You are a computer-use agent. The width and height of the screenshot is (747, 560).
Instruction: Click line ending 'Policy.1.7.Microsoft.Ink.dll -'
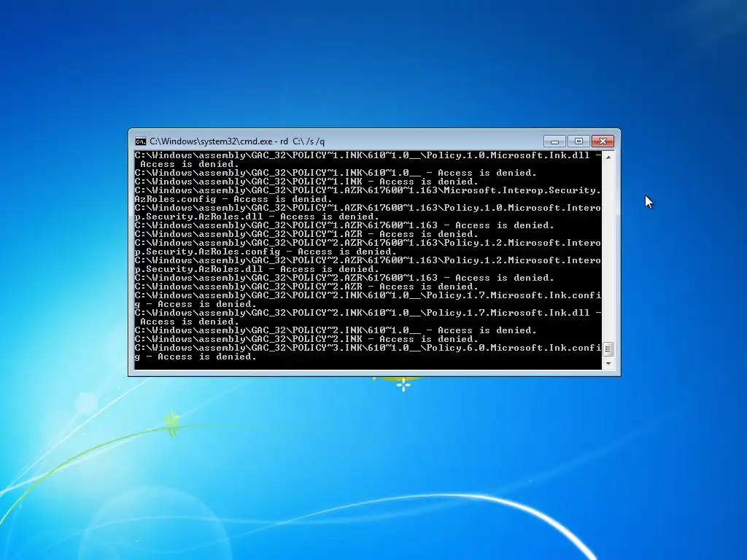(368, 313)
